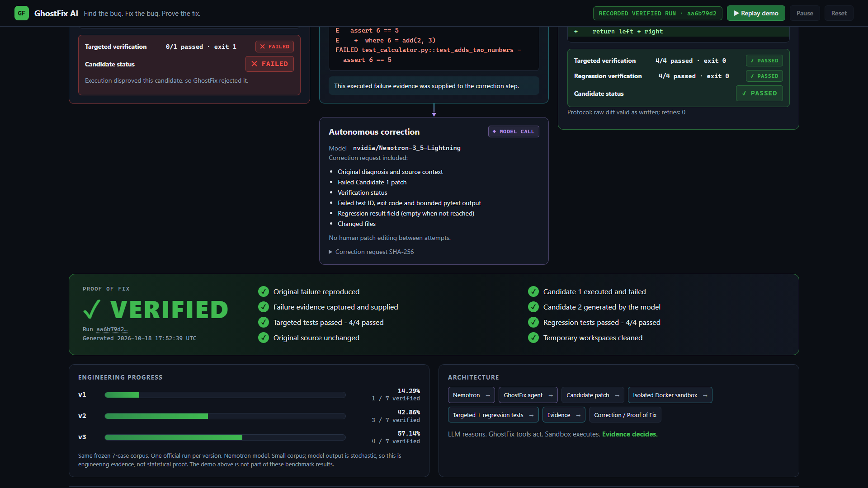Click 'Changed files' list item

pyautogui.click(x=357, y=224)
